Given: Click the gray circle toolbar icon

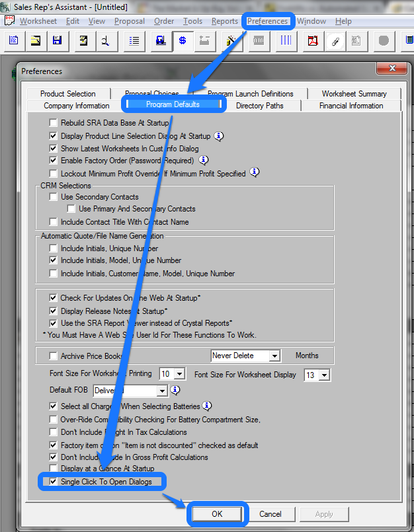Looking at the screenshot, I should (384, 41).
